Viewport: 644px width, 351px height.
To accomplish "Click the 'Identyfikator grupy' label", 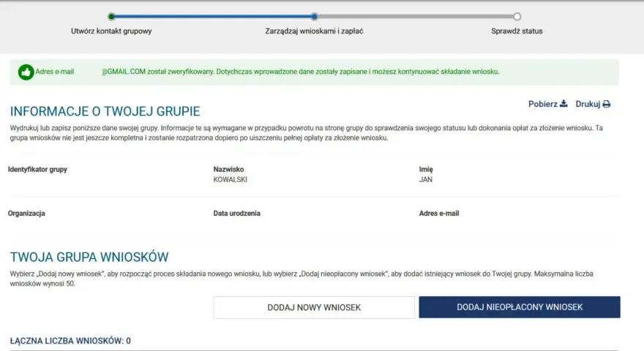I will coord(37,170).
